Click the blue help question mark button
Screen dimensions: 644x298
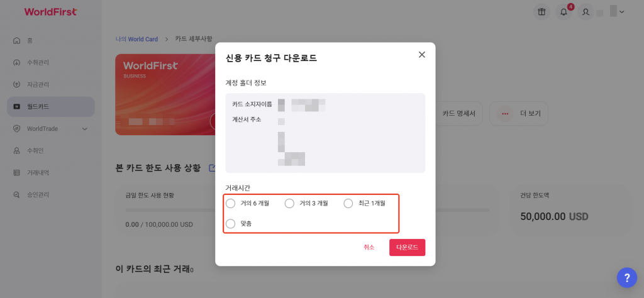[x=627, y=278]
